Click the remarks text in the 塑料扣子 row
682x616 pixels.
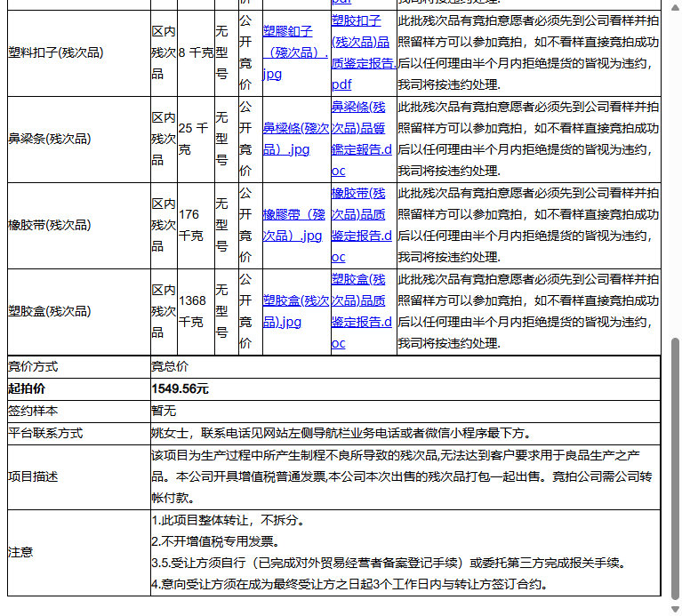pyautogui.click(x=528, y=52)
